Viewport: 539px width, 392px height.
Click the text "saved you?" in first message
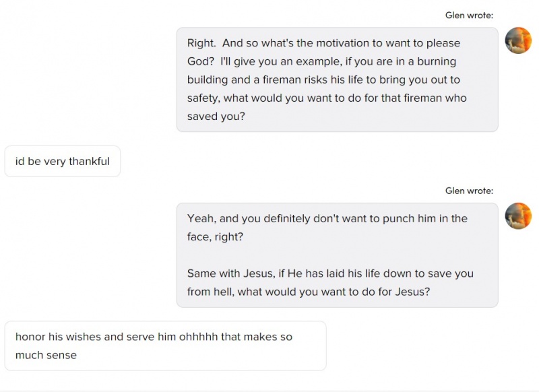[216, 117]
